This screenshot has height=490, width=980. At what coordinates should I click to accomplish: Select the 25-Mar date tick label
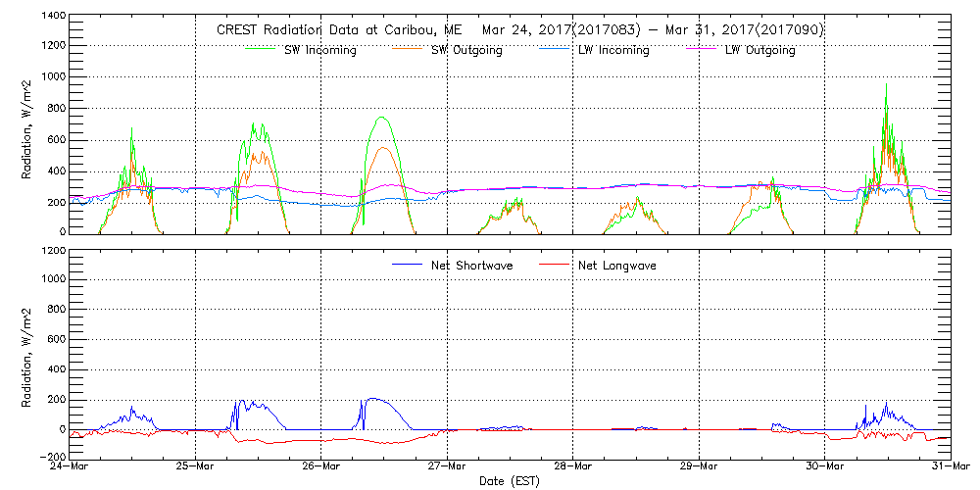196,467
